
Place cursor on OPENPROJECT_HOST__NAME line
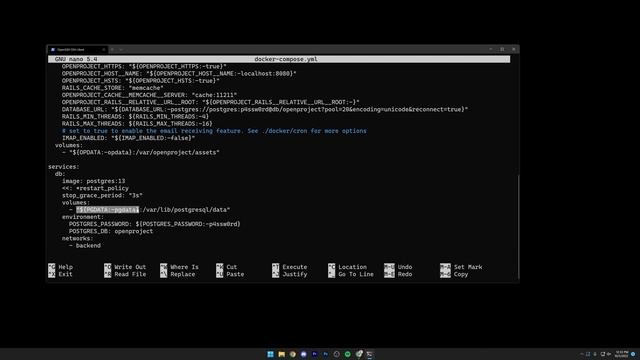(x=179, y=73)
